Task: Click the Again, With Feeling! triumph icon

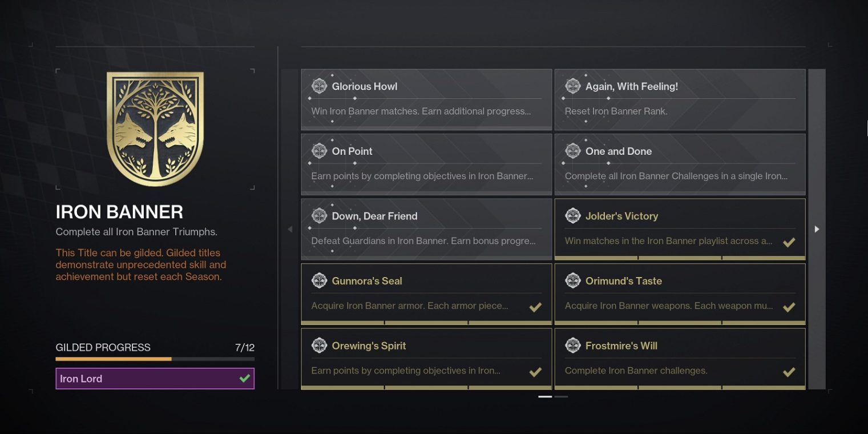Action: (572, 86)
